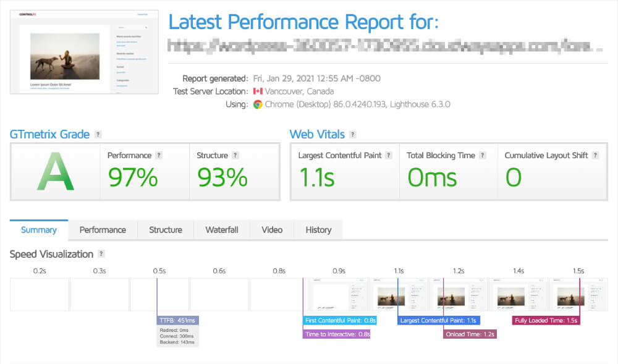This screenshot has height=364, width=618.
Task: Open help icon beside Structure score
Action: point(235,155)
